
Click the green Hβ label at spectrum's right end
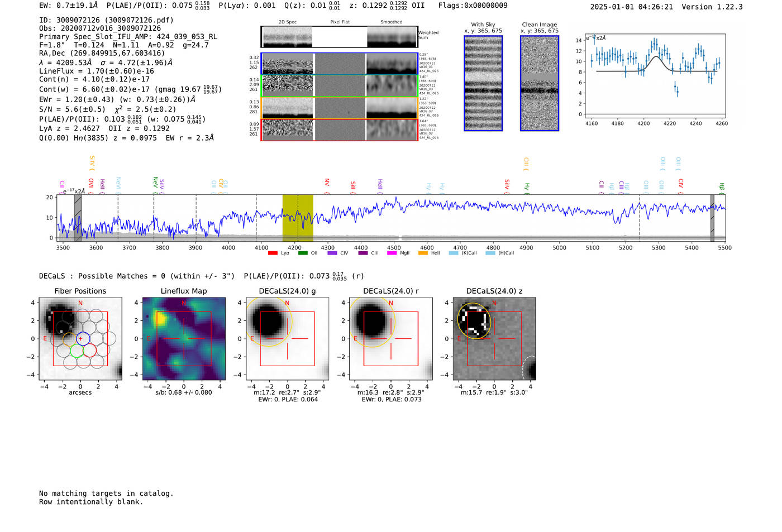coord(722,188)
